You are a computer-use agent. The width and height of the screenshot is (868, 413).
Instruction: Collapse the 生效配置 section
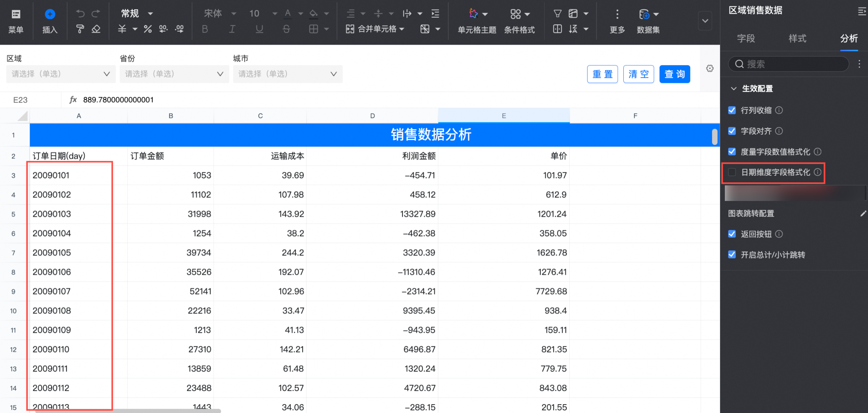coord(734,88)
